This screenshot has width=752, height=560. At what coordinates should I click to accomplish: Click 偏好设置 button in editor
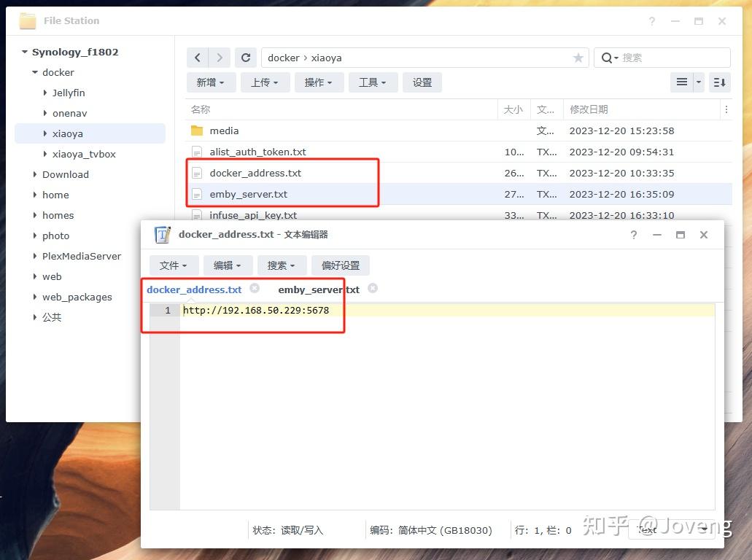(341, 265)
